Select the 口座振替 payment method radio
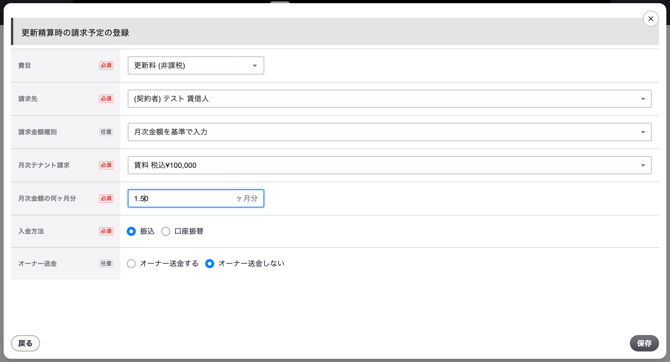670x362 pixels. click(x=165, y=231)
